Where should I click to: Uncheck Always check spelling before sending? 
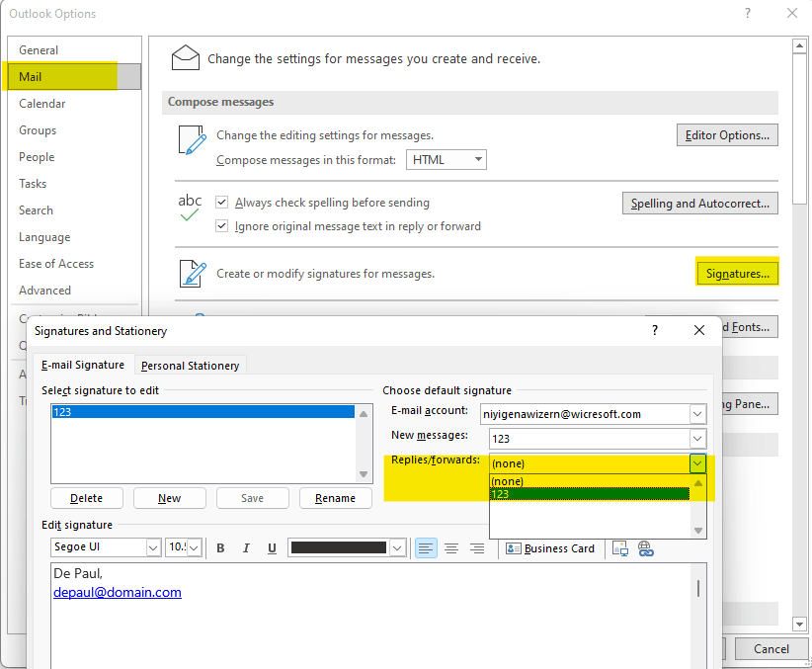(222, 203)
